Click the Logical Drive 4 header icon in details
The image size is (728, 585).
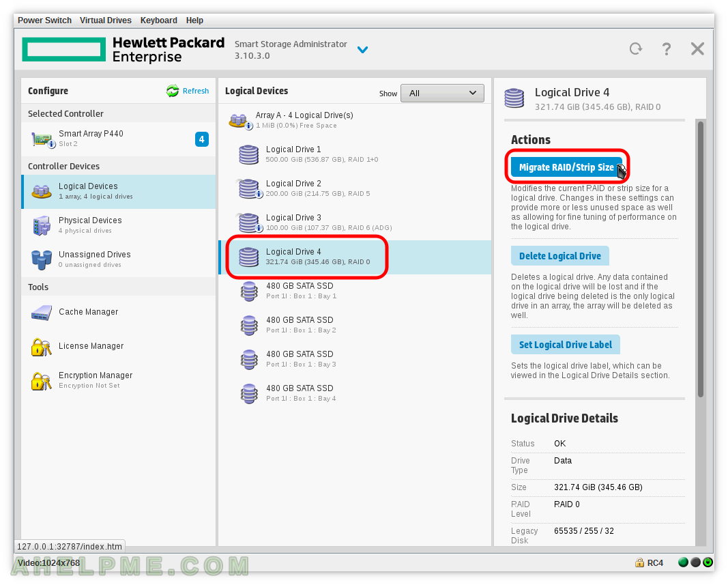(514, 98)
